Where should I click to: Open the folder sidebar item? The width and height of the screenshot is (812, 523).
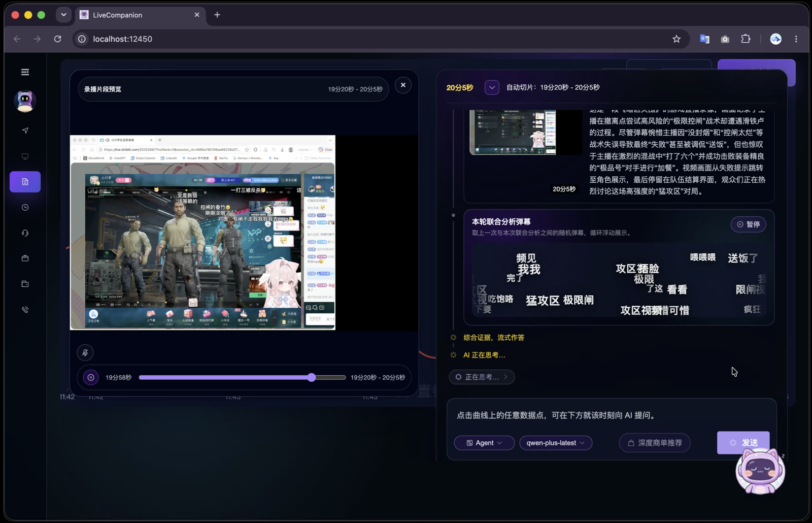pyautogui.click(x=25, y=284)
